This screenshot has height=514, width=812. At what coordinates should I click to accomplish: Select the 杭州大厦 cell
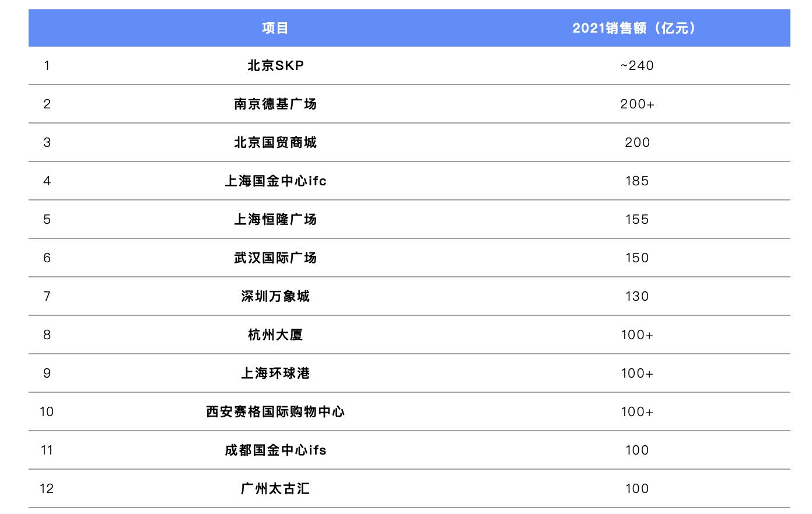point(275,335)
